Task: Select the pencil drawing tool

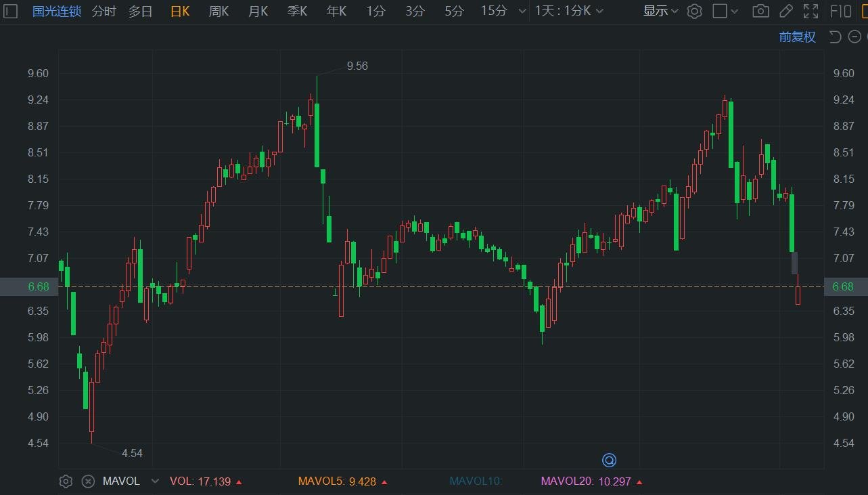Action: pyautogui.click(x=785, y=11)
